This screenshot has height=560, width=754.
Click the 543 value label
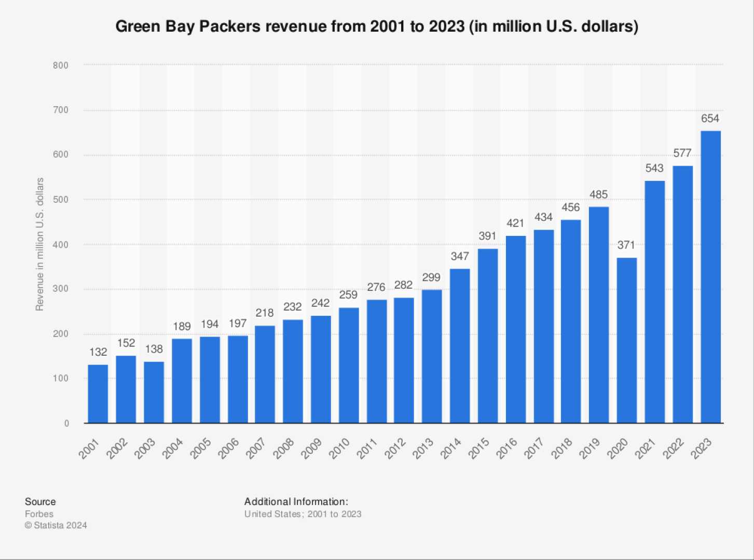click(654, 168)
